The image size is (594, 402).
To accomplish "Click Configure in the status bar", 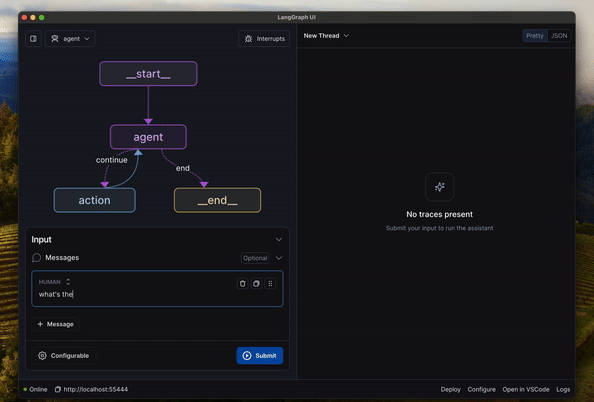I will click(x=481, y=389).
